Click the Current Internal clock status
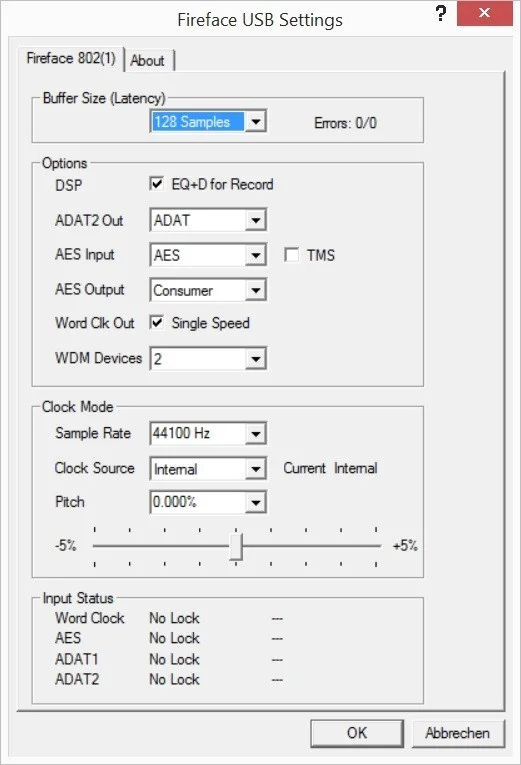521x765 pixels. (x=330, y=468)
